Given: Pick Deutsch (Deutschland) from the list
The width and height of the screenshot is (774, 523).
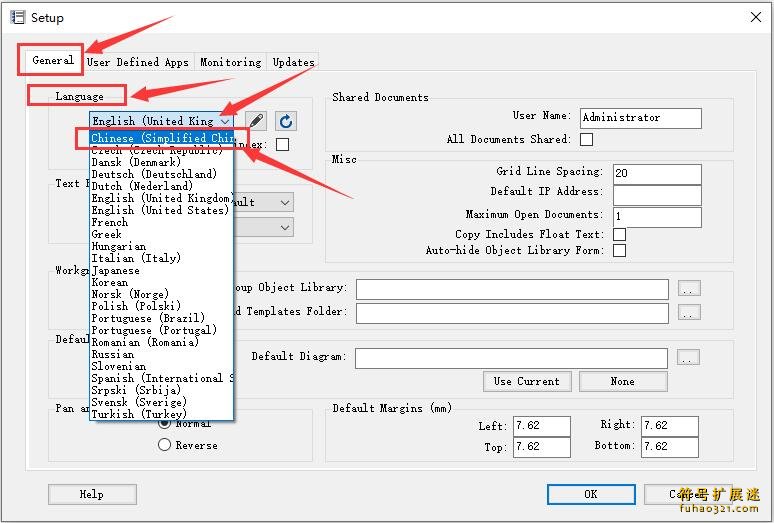Looking at the screenshot, I should coord(161,174).
